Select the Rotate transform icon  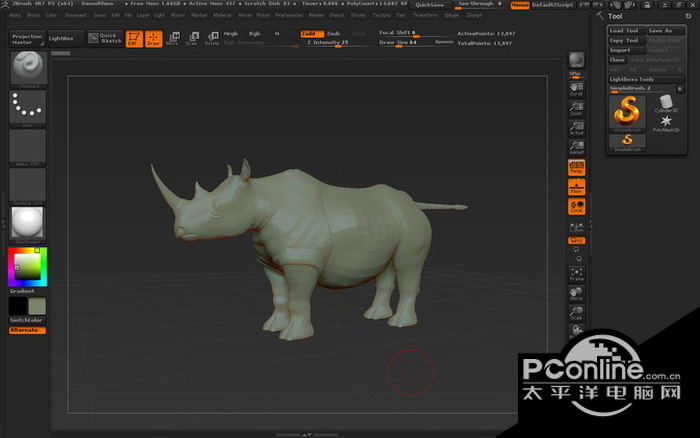coord(211,39)
